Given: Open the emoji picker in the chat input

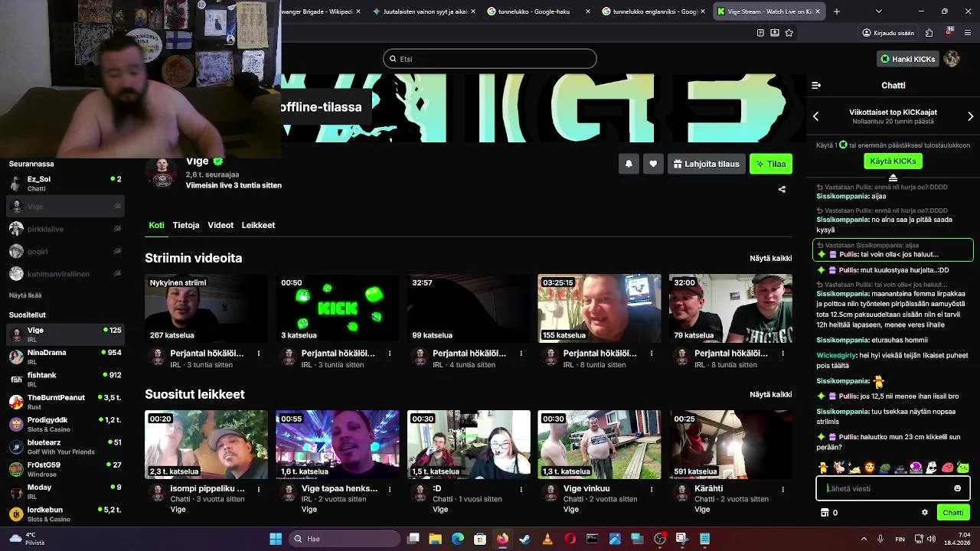Looking at the screenshot, I should click(957, 488).
